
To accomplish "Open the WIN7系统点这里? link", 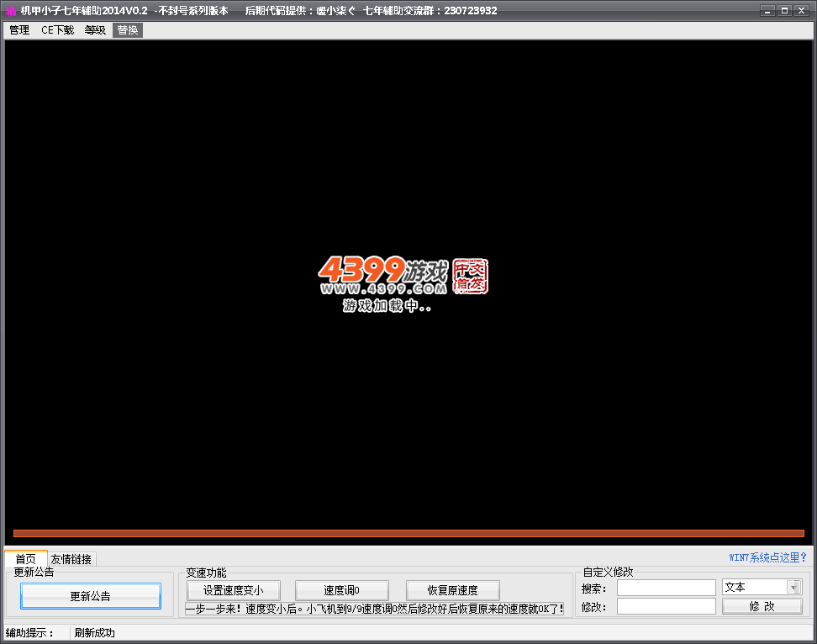I will (x=767, y=557).
